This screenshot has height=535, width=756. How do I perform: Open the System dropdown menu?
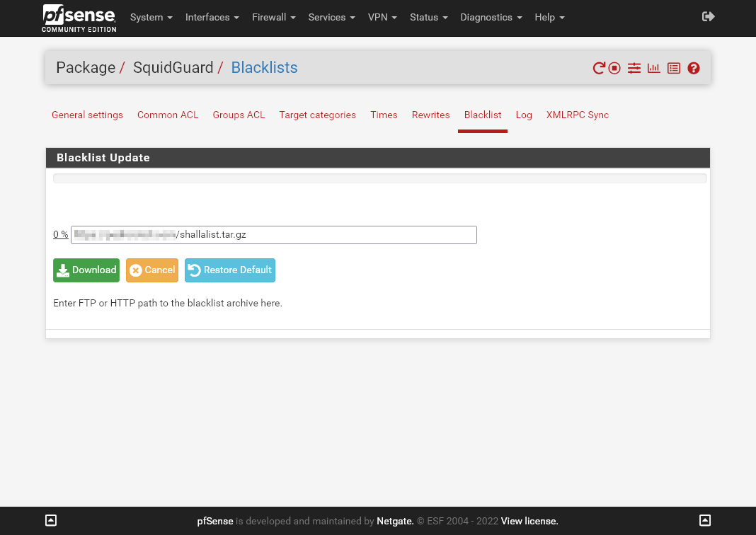click(151, 17)
